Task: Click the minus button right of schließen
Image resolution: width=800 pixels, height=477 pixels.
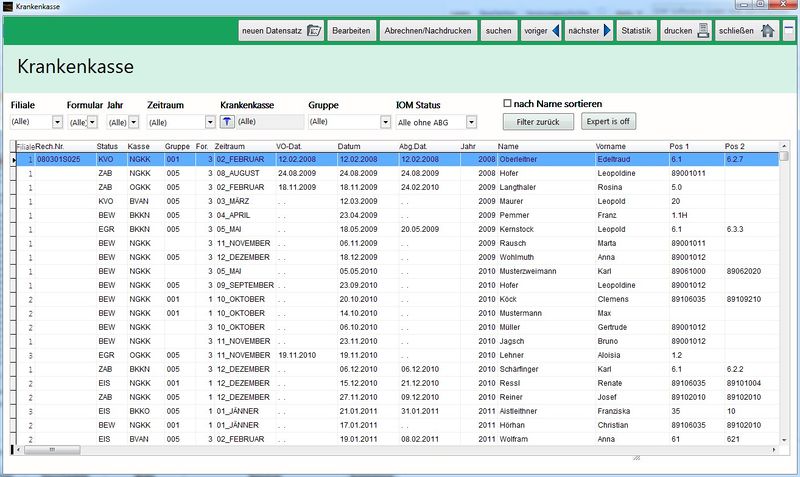Action: (x=789, y=31)
